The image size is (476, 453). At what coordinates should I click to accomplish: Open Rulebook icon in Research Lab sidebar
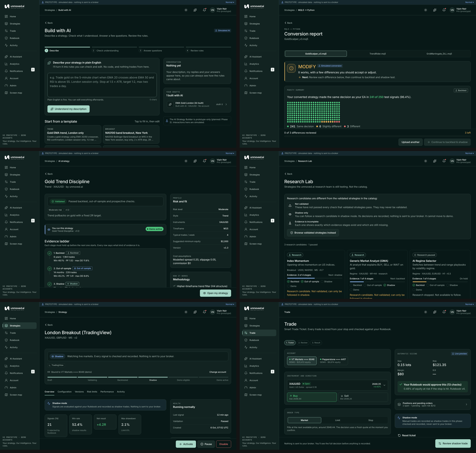[246, 189]
